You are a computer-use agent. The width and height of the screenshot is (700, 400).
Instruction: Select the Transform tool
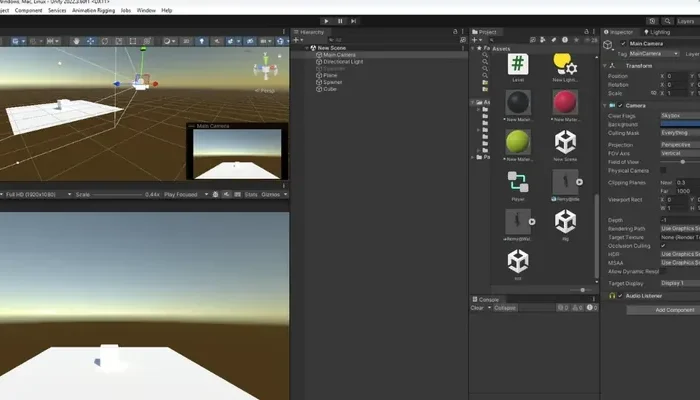point(147,41)
